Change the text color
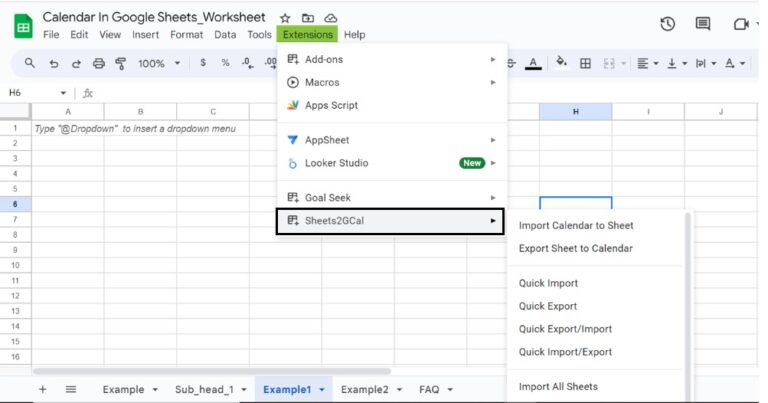Image resolution: width=768 pixels, height=403 pixels. click(x=533, y=63)
